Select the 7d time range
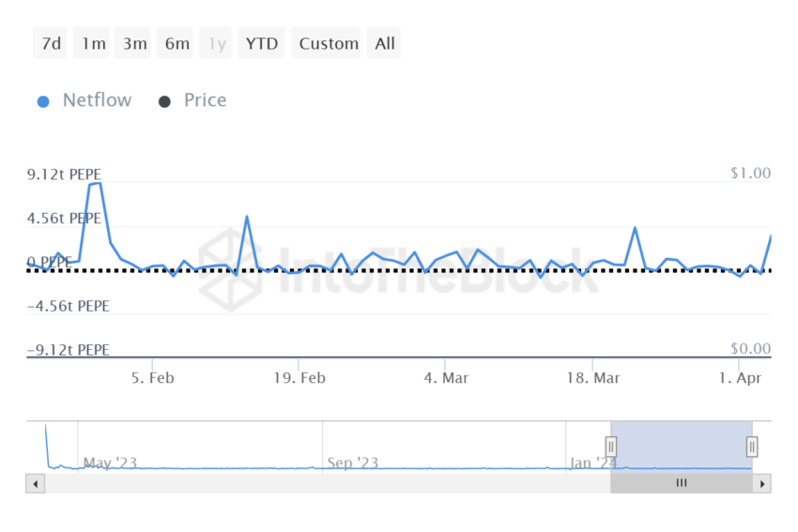 click(50, 43)
